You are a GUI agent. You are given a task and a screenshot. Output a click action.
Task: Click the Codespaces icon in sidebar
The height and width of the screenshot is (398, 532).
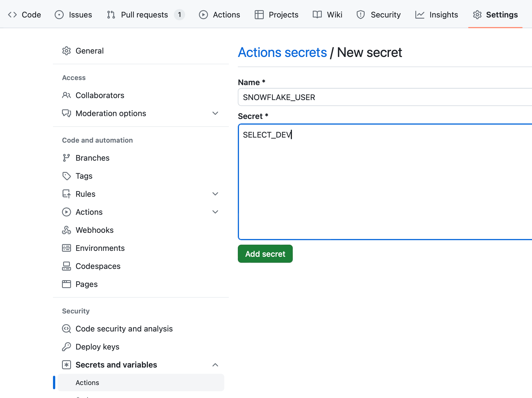(x=66, y=266)
